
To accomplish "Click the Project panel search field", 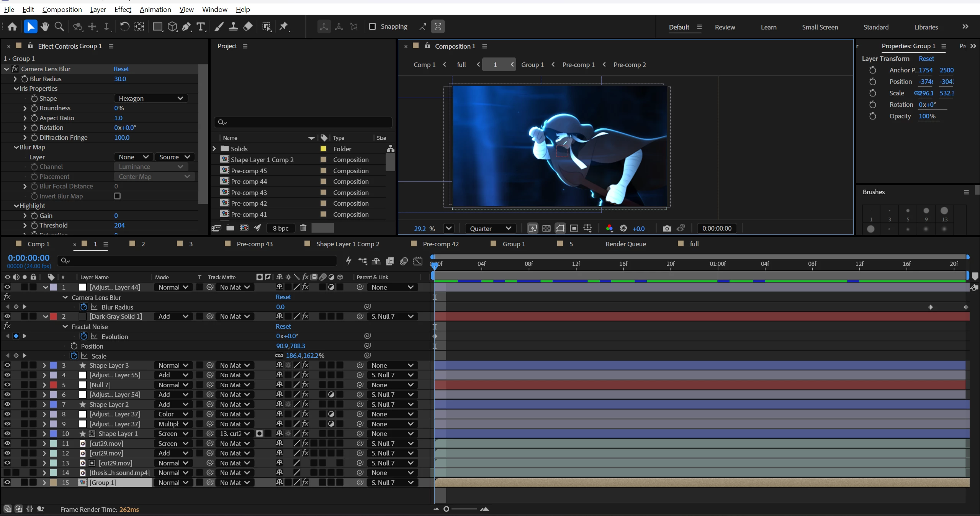I will (x=303, y=122).
